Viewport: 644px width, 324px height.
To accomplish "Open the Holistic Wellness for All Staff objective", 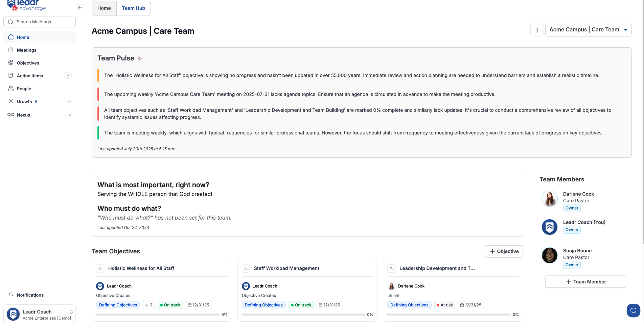I will pyautogui.click(x=141, y=268).
